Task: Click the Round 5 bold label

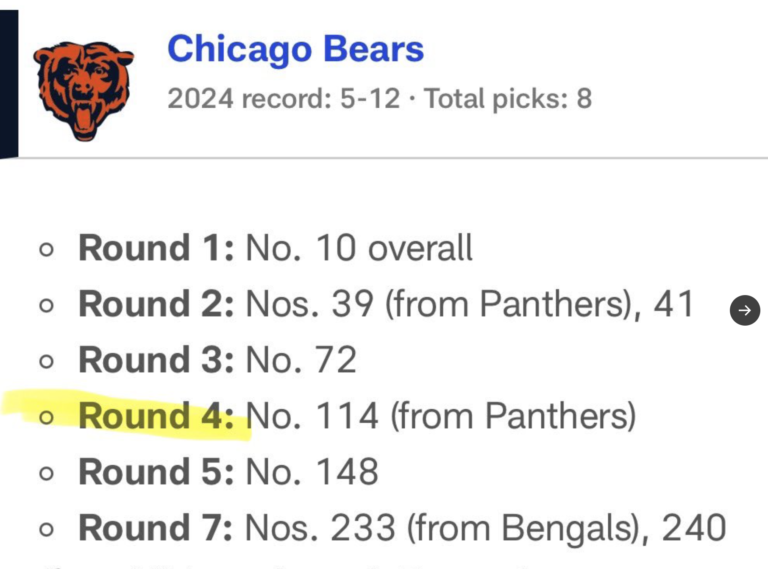Action: tap(156, 472)
